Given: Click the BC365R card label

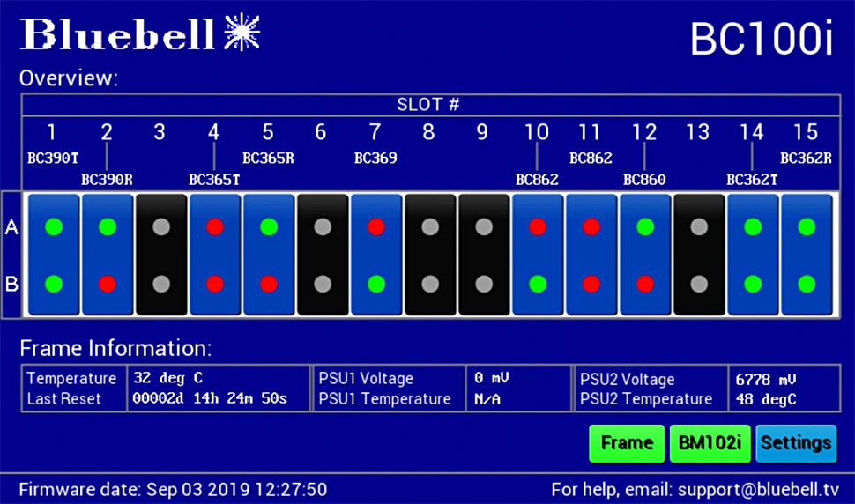Looking at the screenshot, I should (268, 158).
